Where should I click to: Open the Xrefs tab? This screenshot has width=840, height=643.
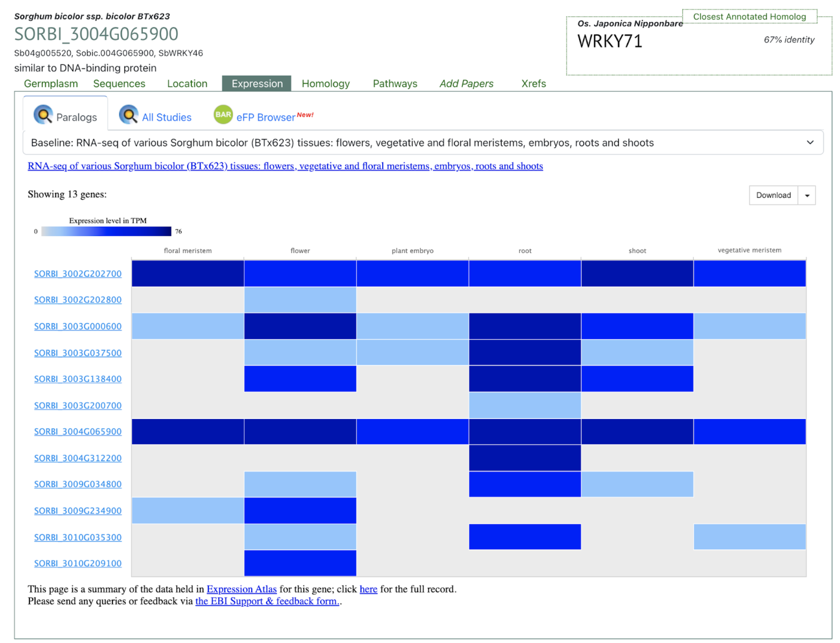coord(533,84)
